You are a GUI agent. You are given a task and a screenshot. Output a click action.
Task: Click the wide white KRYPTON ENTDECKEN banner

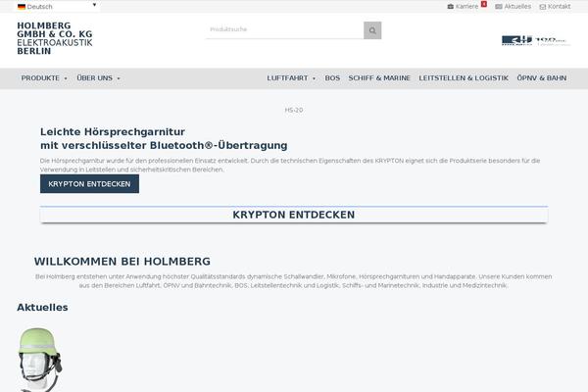pos(294,215)
